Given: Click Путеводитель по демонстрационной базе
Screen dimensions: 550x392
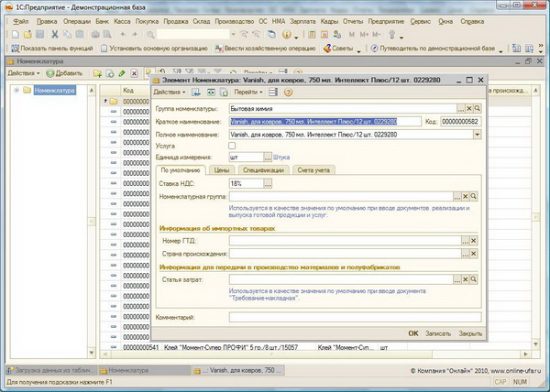Looking at the screenshot, I should (433, 49).
